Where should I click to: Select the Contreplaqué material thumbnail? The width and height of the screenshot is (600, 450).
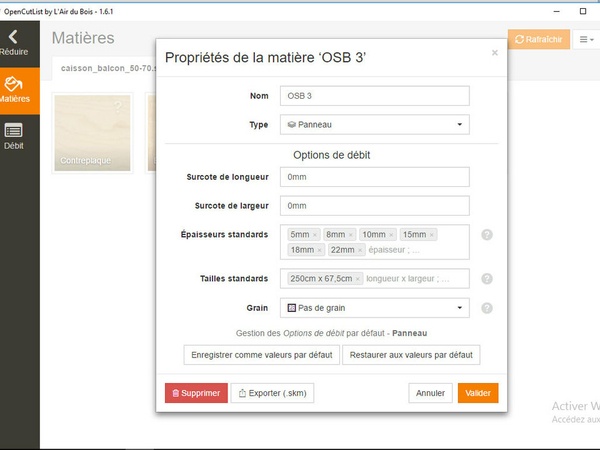click(94, 133)
